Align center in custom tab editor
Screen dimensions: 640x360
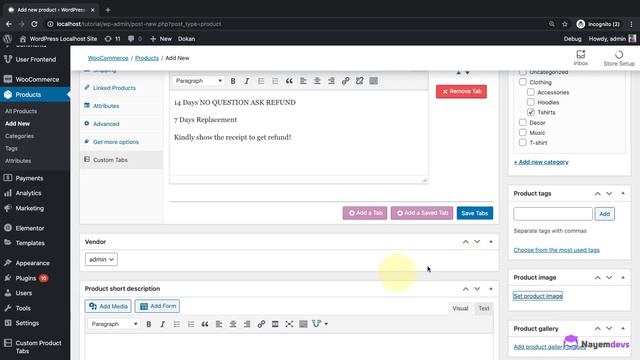click(x=317, y=81)
